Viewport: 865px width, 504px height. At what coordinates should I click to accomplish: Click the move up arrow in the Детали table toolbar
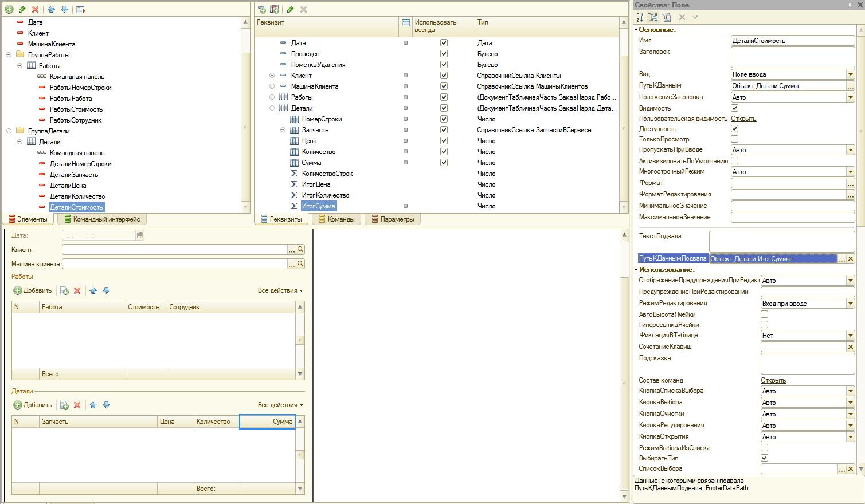click(x=93, y=405)
